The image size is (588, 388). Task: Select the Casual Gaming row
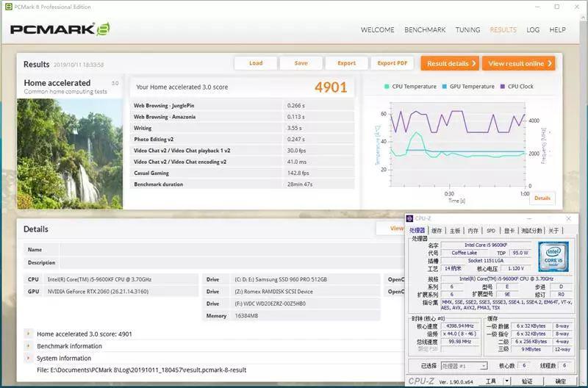[x=243, y=173]
